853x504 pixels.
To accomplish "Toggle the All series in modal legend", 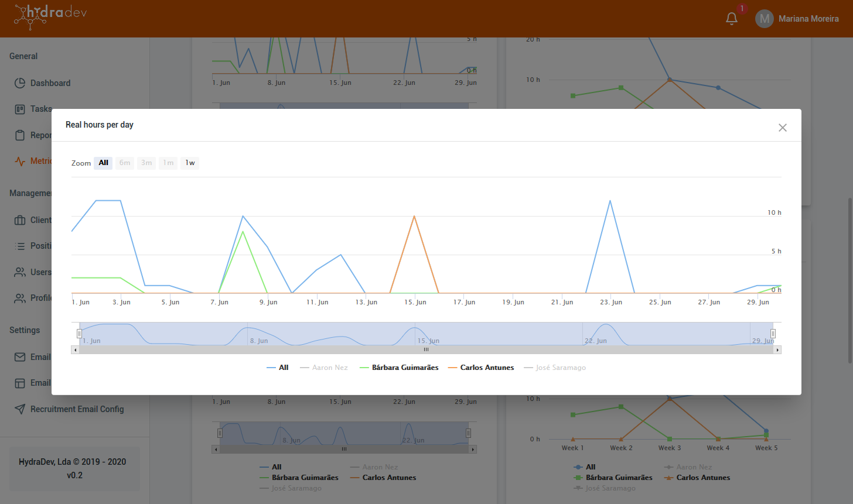I will click(x=278, y=368).
